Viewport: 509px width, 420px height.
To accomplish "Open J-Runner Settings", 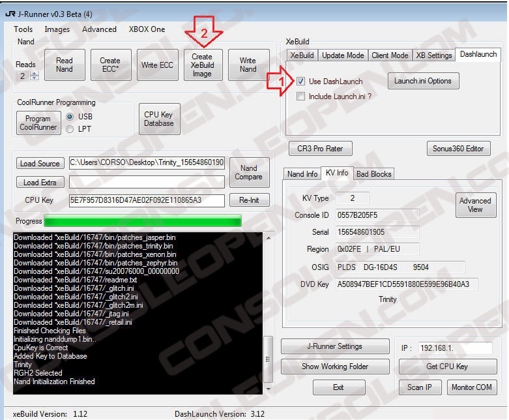I will tap(336, 346).
